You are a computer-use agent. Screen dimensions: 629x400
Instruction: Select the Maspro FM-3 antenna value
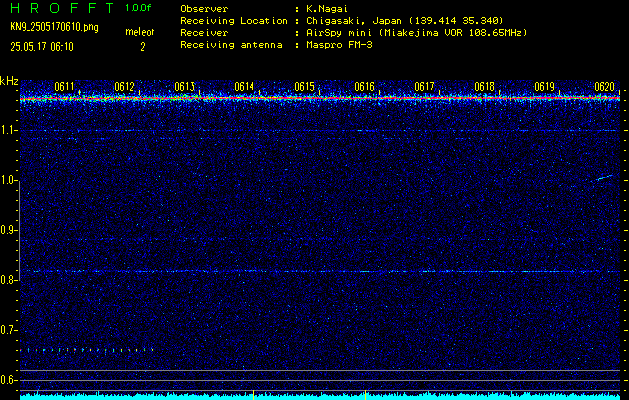(x=339, y=45)
